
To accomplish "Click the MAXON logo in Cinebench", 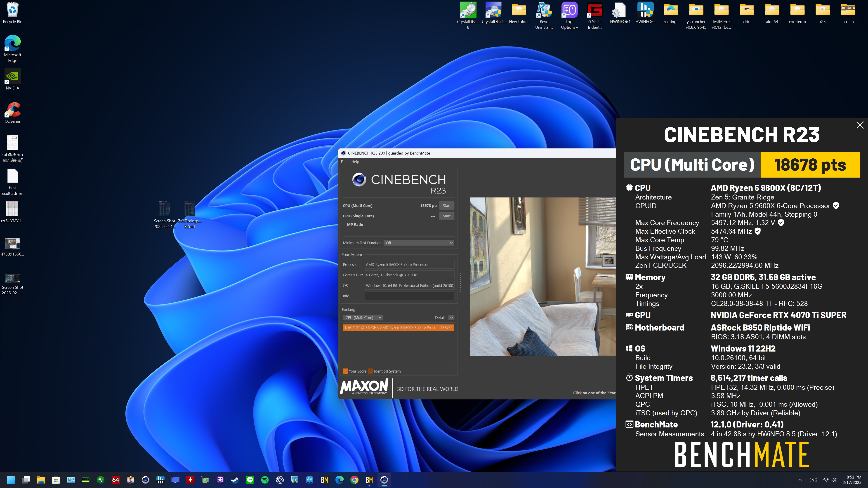I will (x=364, y=387).
